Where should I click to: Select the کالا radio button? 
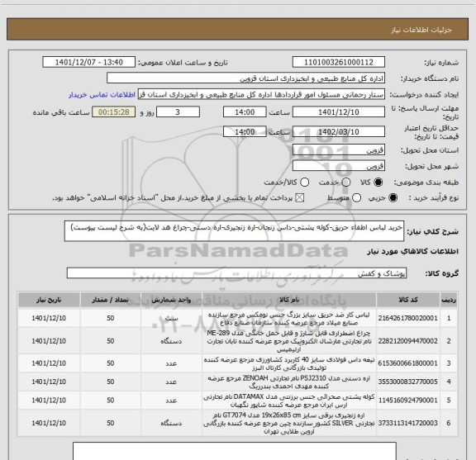pos(378,183)
